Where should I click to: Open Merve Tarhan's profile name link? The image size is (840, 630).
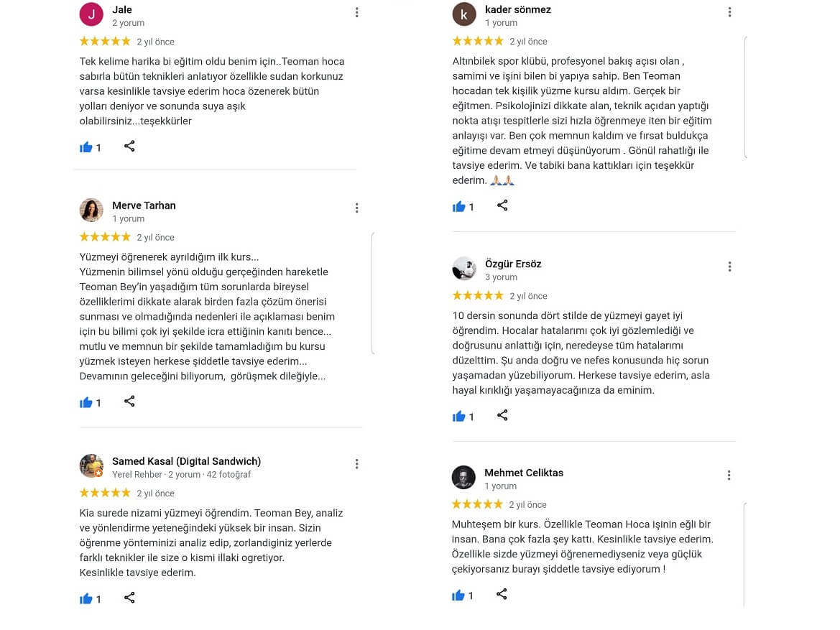point(144,205)
